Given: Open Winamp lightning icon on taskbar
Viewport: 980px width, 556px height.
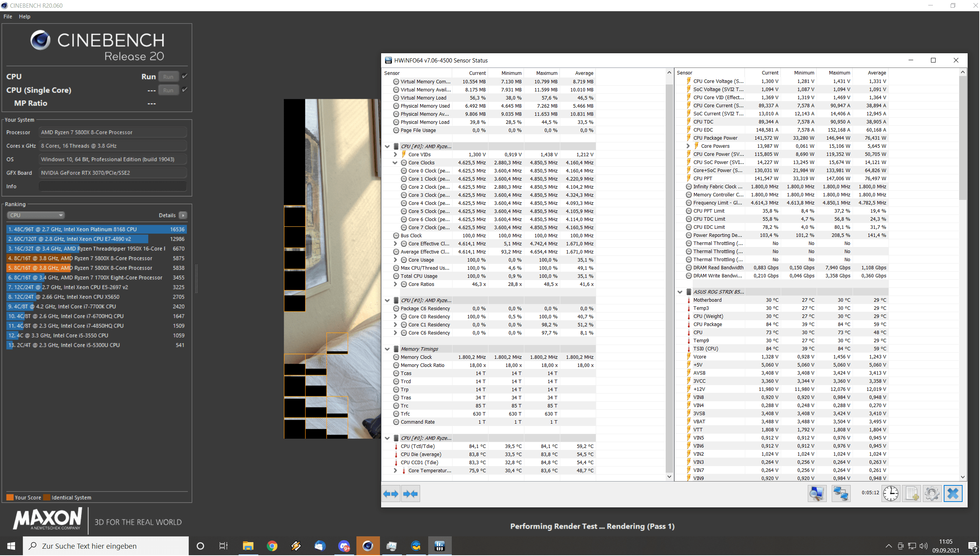Looking at the screenshot, I should pos(296,546).
